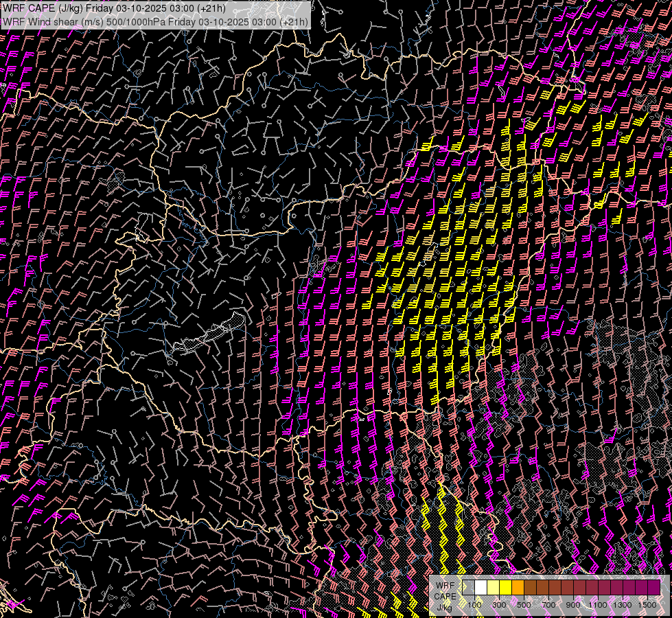Click the rightmost purple legend swatch
672x618 pixels.
pyautogui.click(x=653, y=587)
